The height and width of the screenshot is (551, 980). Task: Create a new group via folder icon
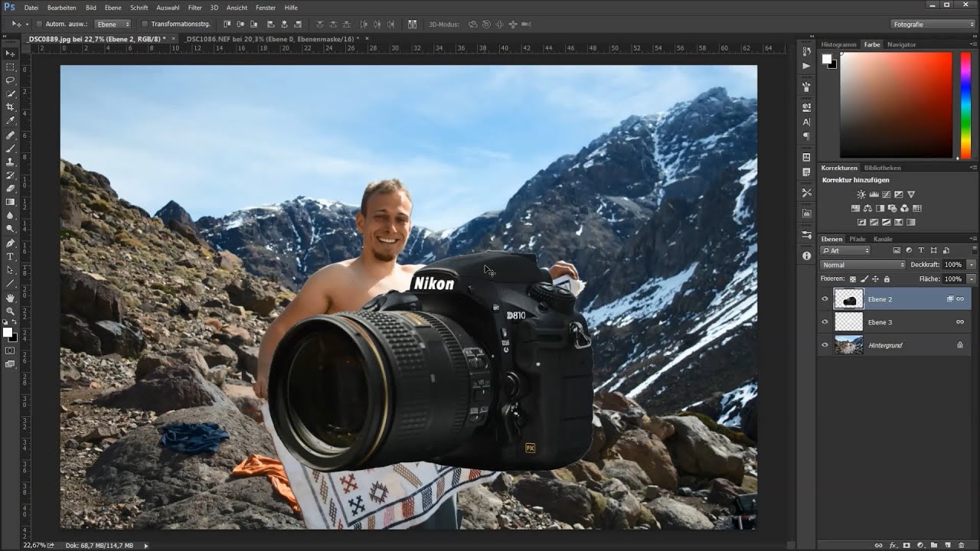(933, 546)
